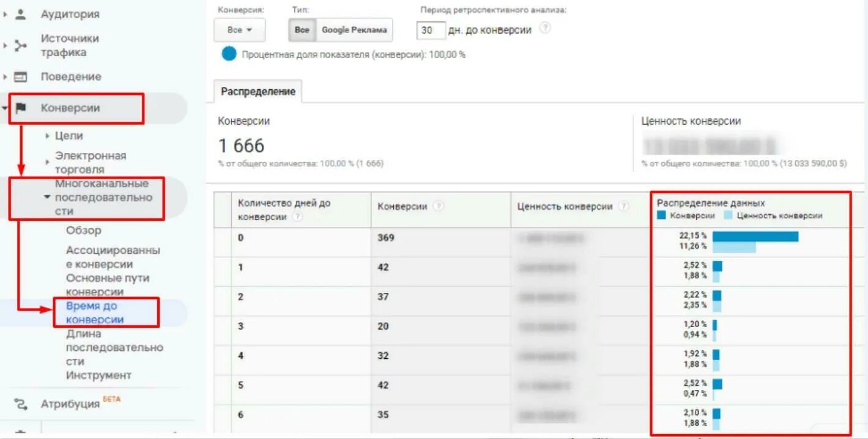
Task: Click help icon beside Ценность конверсии column
Action: [623, 207]
